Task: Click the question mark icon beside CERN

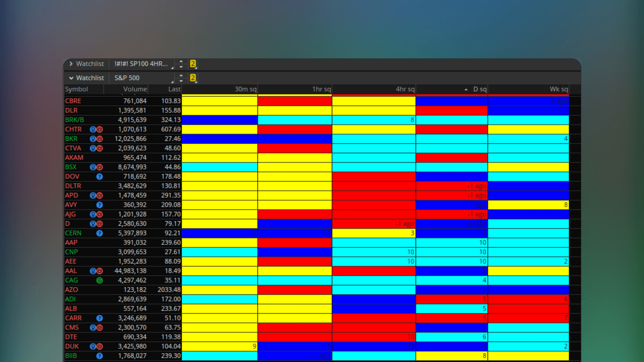Action: click(x=99, y=233)
